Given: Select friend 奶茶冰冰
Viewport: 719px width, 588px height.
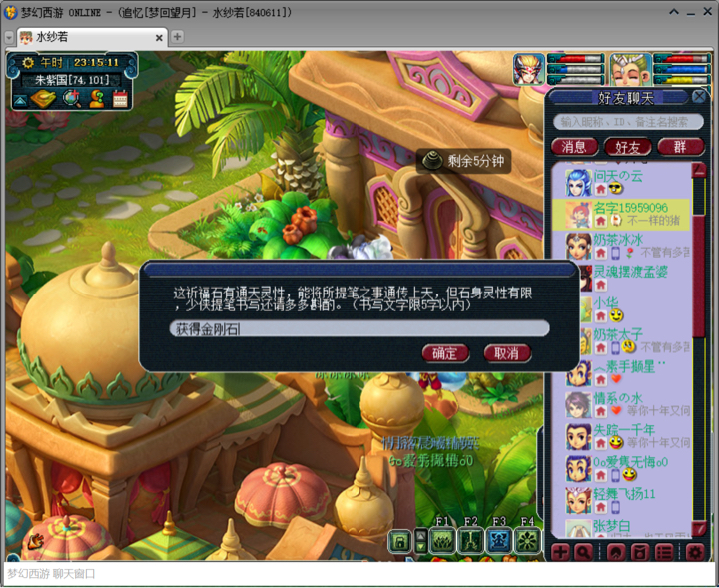Looking at the screenshot, I should 621,246.
